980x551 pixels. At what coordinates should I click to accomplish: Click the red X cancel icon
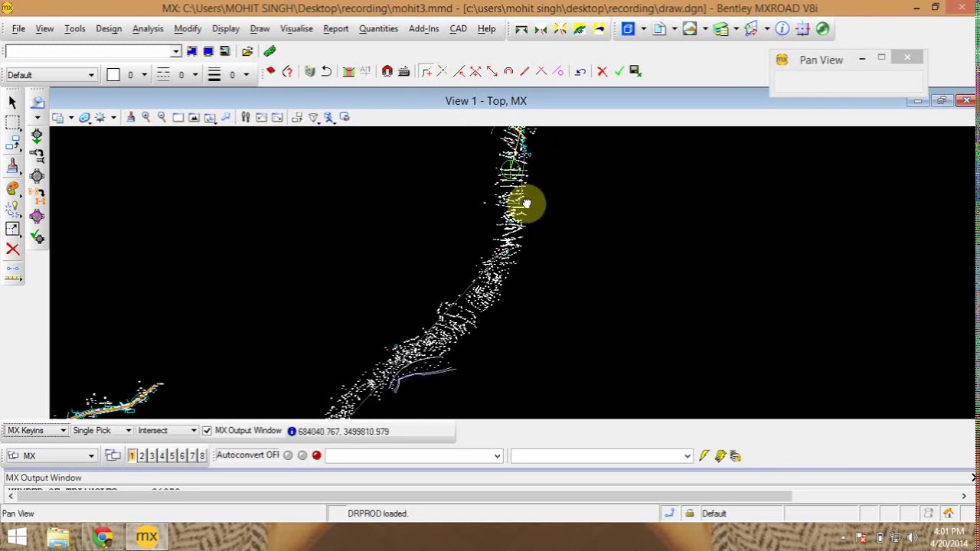(x=603, y=71)
